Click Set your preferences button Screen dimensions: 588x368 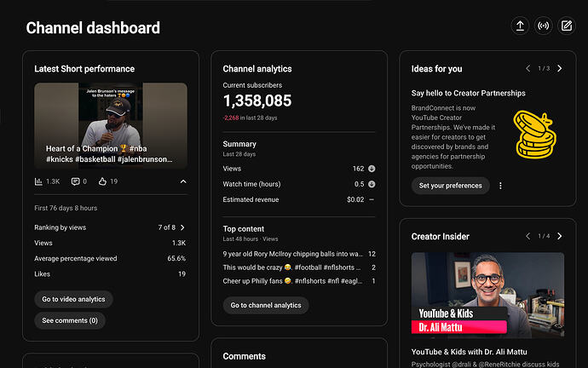coord(451,186)
